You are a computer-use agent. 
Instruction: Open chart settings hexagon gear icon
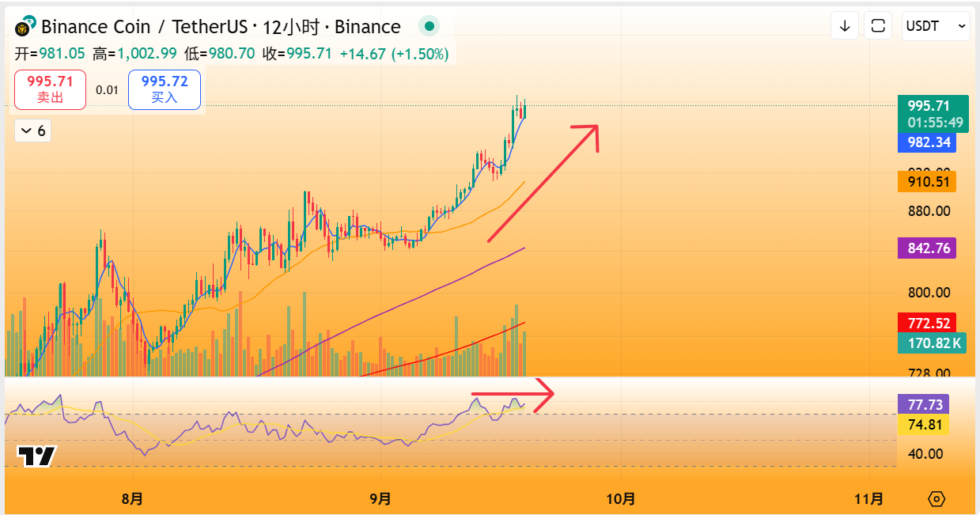pos(936,499)
